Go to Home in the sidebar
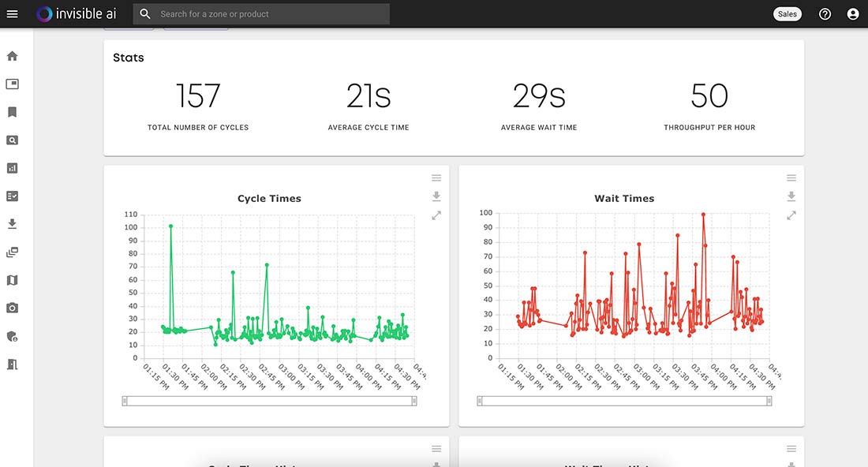 tap(12, 56)
